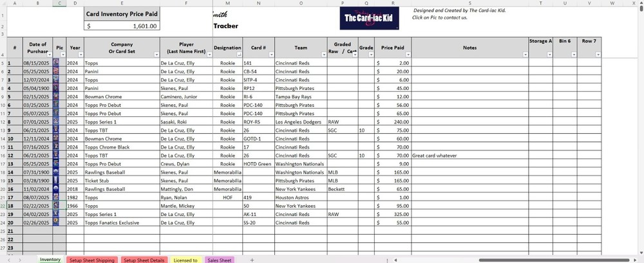
Task: Select 'Mantle, Mickey' player cell
Action: point(186,206)
